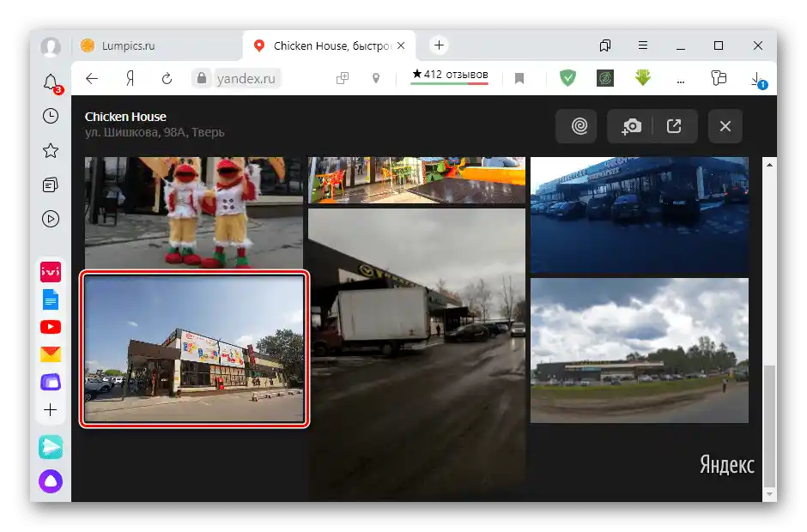Image resolution: width=807 pixels, height=532 pixels.
Task: Add a photo with the camera button
Action: pos(632,126)
